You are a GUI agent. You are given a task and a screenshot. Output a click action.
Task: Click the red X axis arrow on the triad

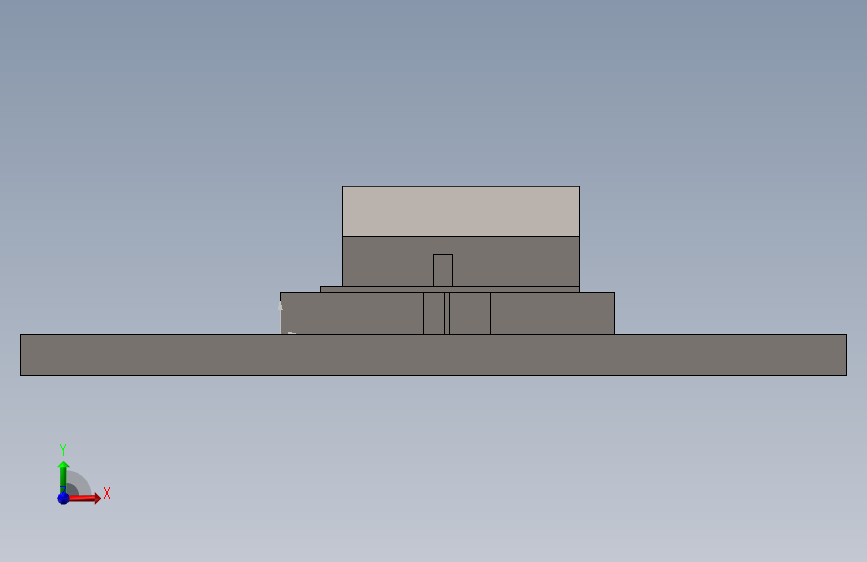(85, 498)
